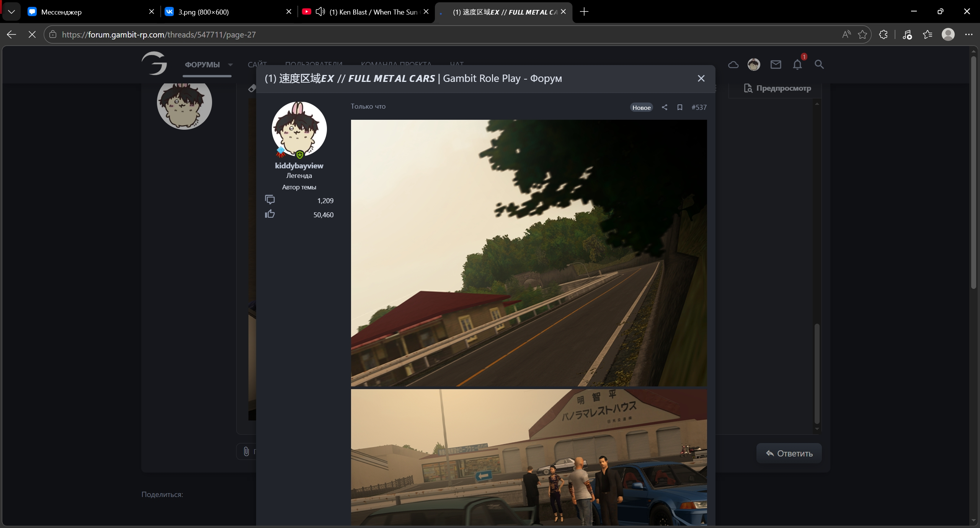The image size is (980, 528).
Task: Open browser Settings and more menu
Action: tap(969, 34)
